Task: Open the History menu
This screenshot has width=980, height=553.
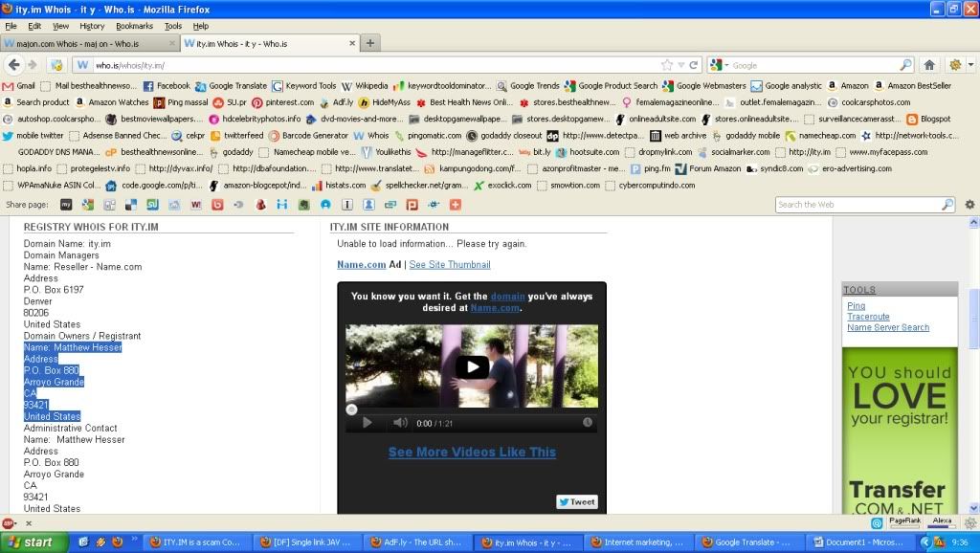Action: point(92,26)
